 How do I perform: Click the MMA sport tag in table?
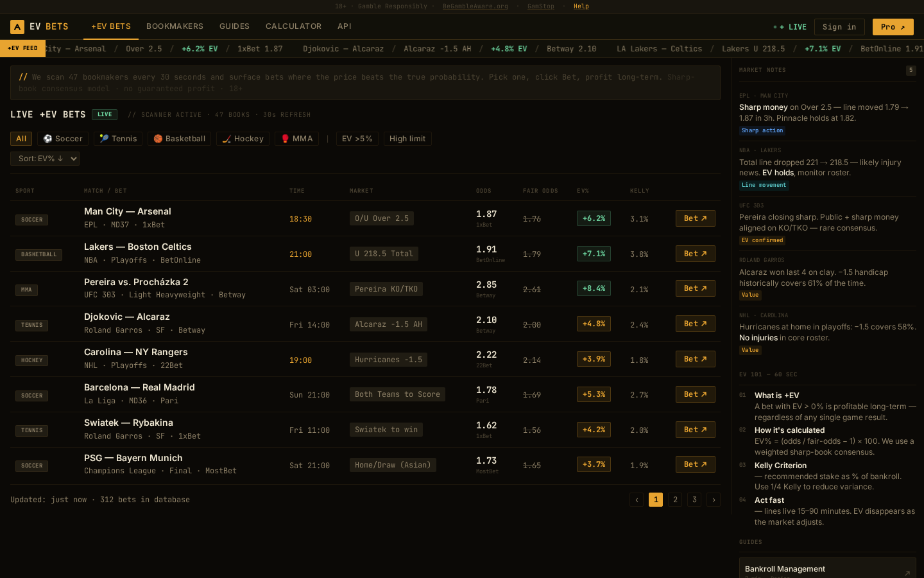(26, 290)
